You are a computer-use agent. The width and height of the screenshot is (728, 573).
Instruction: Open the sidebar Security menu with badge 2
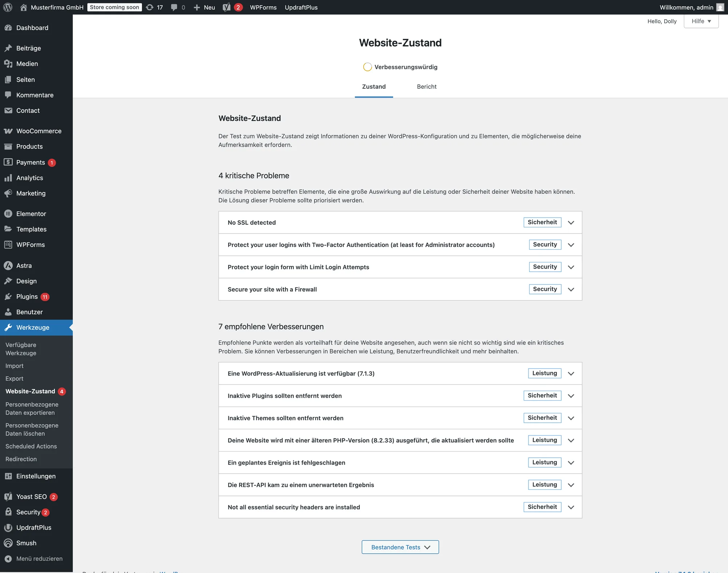coord(36,512)
